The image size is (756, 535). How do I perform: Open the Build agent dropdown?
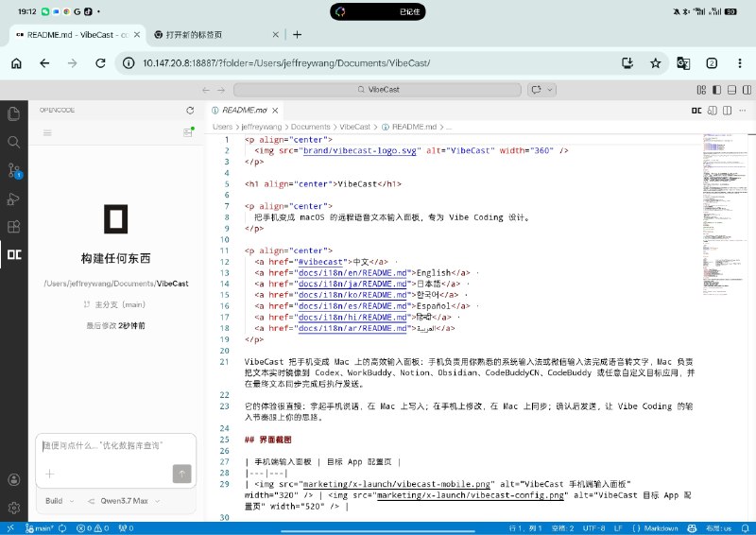(x=60, y=501)
